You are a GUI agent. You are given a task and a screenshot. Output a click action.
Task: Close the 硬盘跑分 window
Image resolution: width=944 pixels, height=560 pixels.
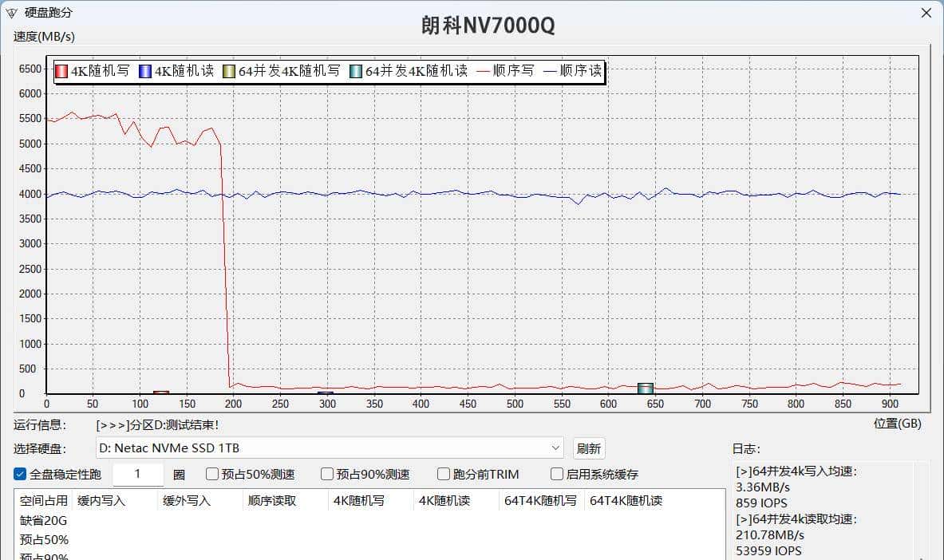(926, 13)
